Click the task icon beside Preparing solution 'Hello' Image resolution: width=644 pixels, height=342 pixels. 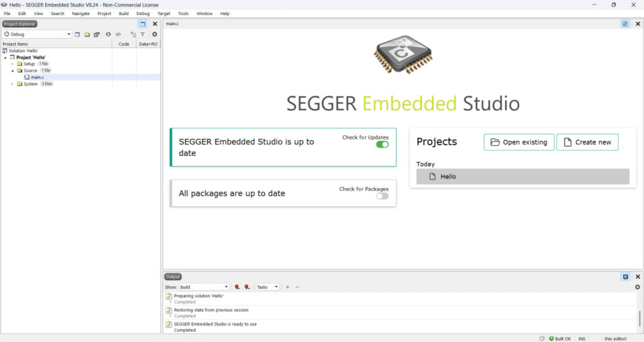169,296
